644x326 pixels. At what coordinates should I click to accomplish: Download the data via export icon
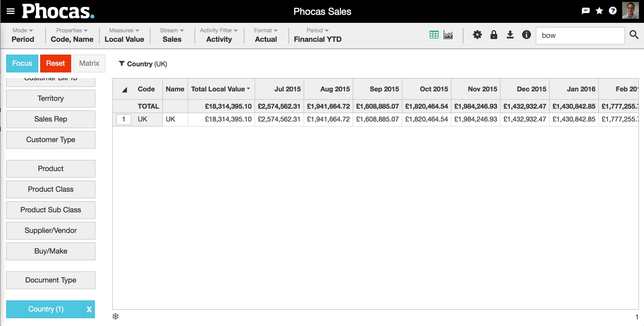(x=510, y=35)
